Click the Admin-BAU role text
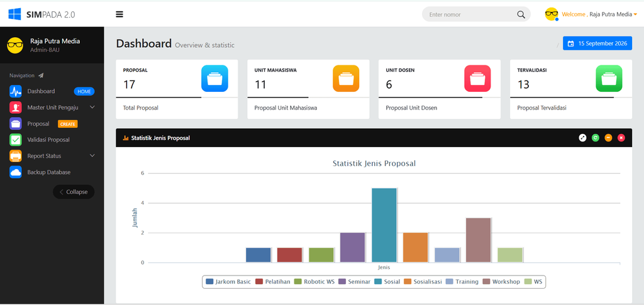 pyautogui.click(x=45, y=50)
